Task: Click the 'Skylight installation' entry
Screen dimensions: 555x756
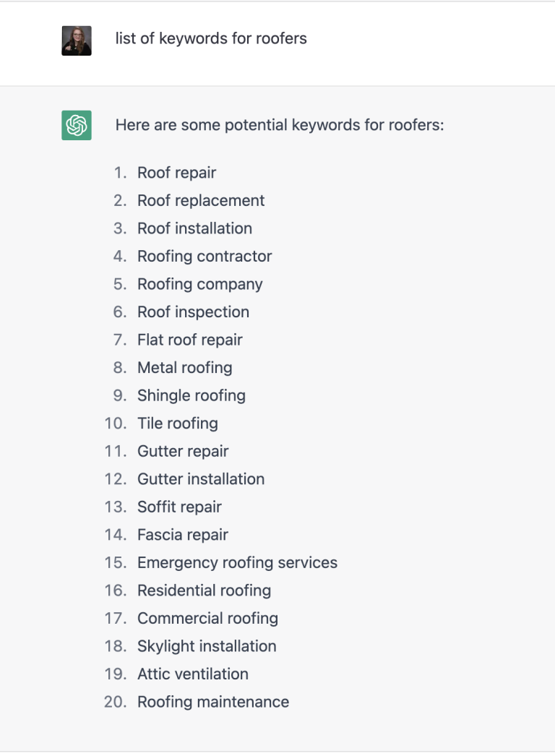Action: (x=207, y=647)
